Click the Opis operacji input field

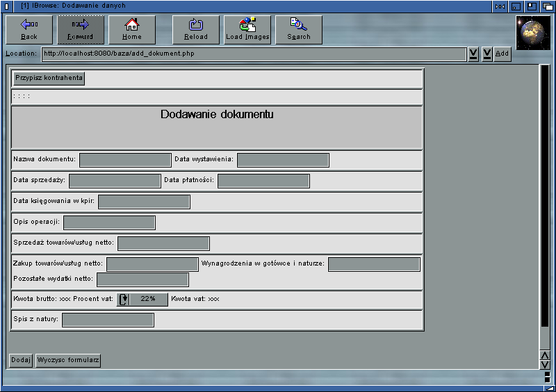[x=110, y=223]
